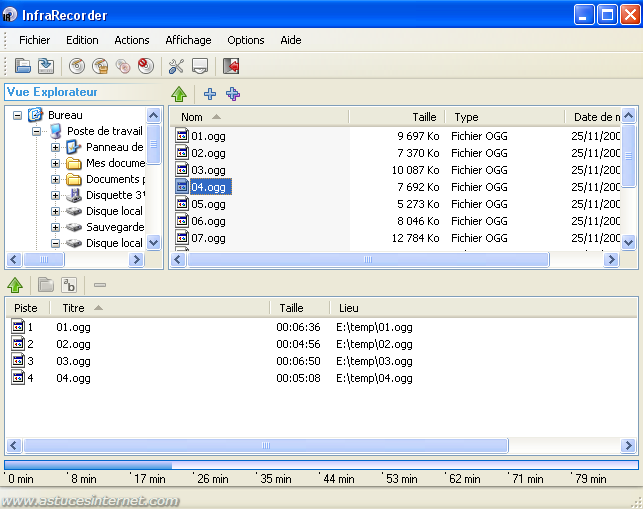Open the Fichier menu
The height and width of the screenshot is (509, 643).
(34, 40)
